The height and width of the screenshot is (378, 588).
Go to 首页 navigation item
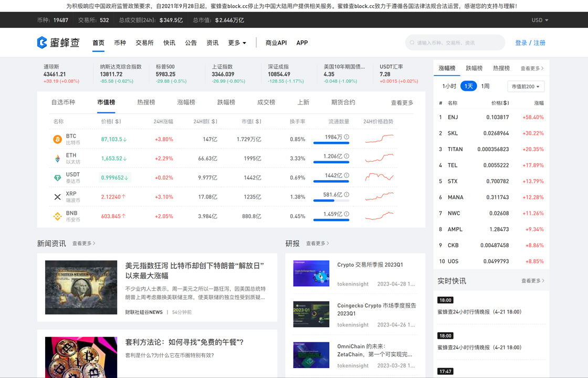click(x=98, y=43)
